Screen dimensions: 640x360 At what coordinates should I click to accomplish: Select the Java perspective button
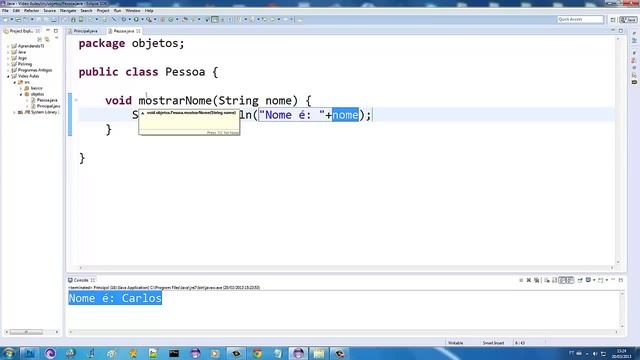click(628, 20)
